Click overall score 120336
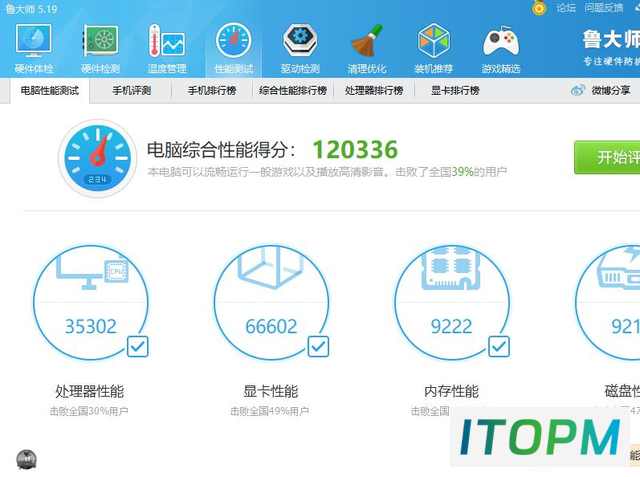Viewport: 640px width, 477px height. tap(355, 149)
